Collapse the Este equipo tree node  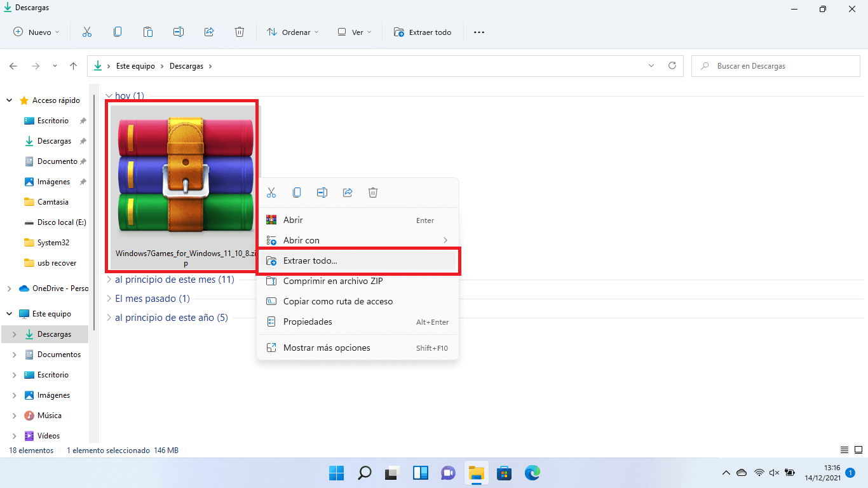click(x=9, y=314)
